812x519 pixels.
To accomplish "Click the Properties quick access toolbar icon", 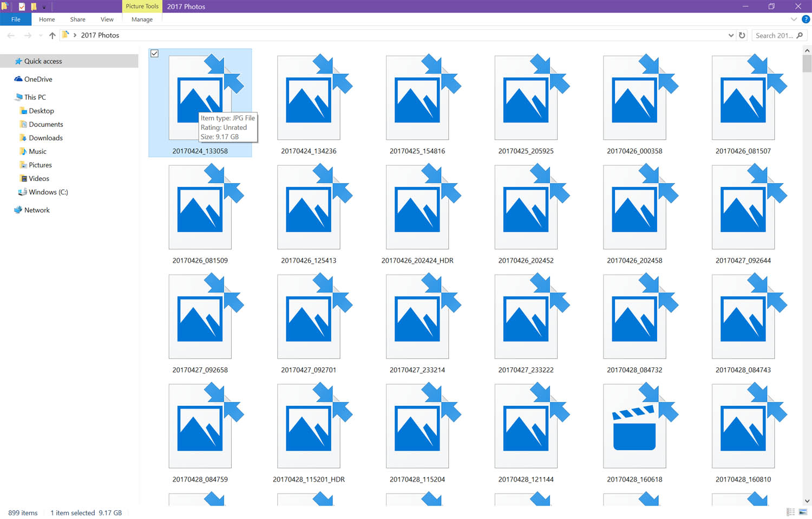I will [22, 7].
